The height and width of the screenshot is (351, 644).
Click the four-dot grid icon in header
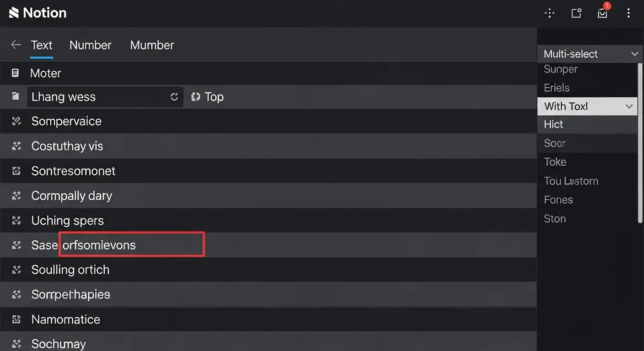549,13
